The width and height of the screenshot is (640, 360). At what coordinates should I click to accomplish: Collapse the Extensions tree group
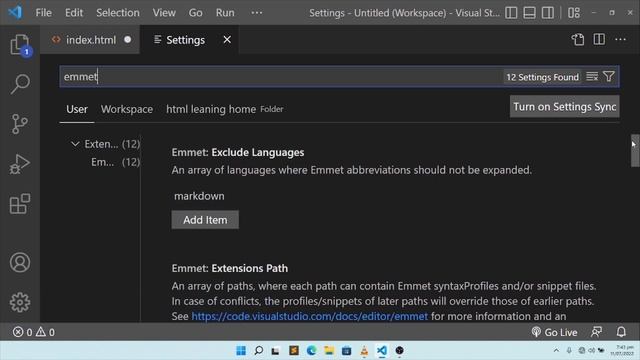pyautogui.click(x=75, y=144)
